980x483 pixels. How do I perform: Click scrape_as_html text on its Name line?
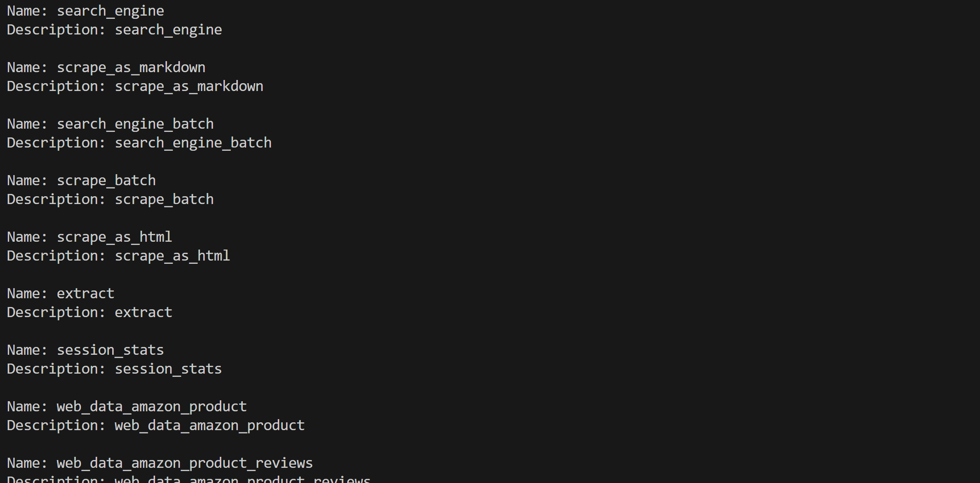115,237
